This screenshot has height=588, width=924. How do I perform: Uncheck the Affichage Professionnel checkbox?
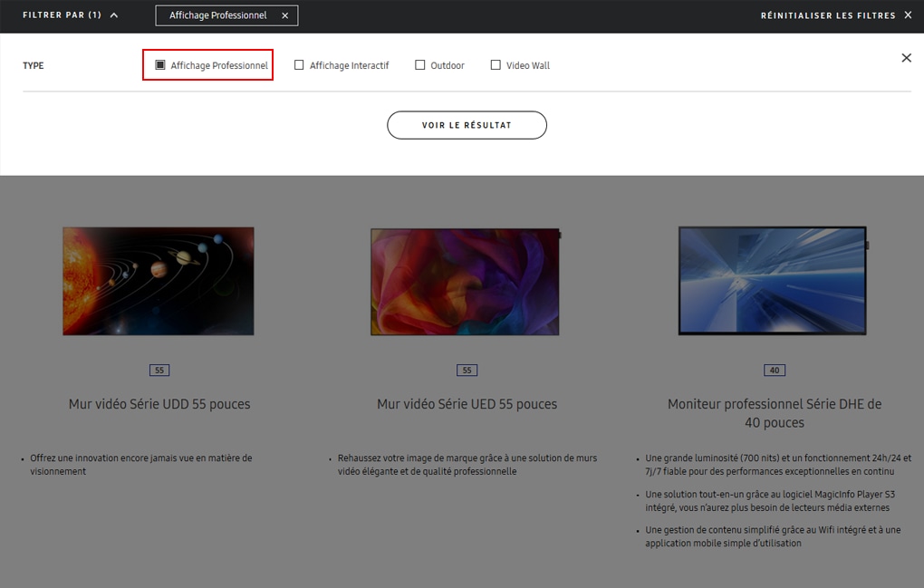pyautogui.click(x=160, y=65)
